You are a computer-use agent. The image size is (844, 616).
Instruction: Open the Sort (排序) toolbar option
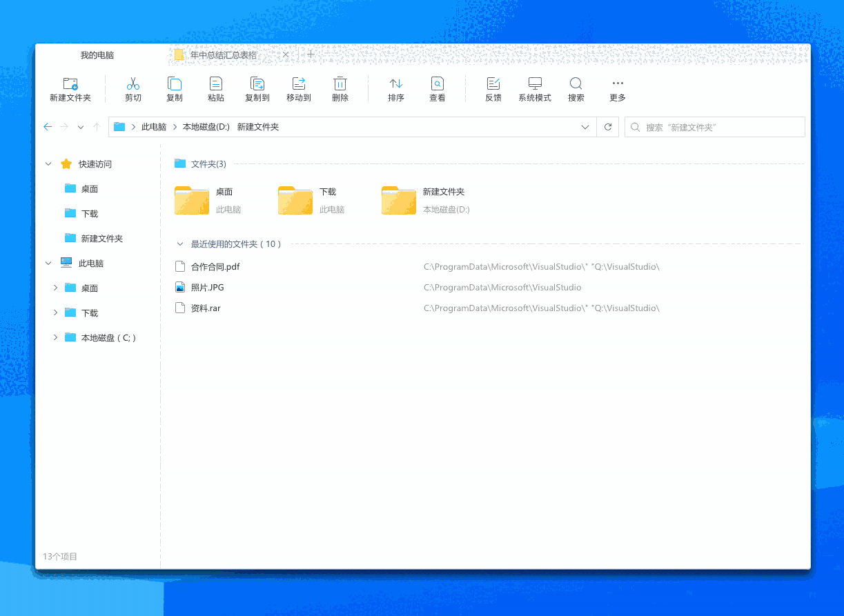(396, 84)
